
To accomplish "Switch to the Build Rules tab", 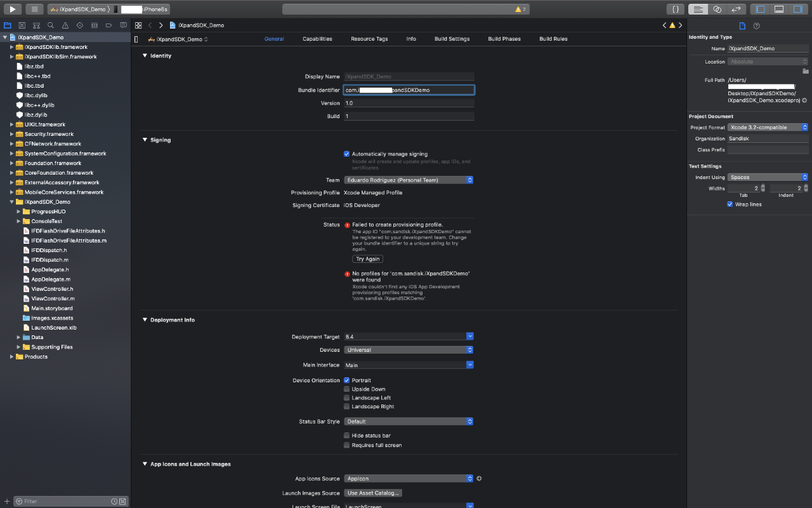I will point(553,39).
